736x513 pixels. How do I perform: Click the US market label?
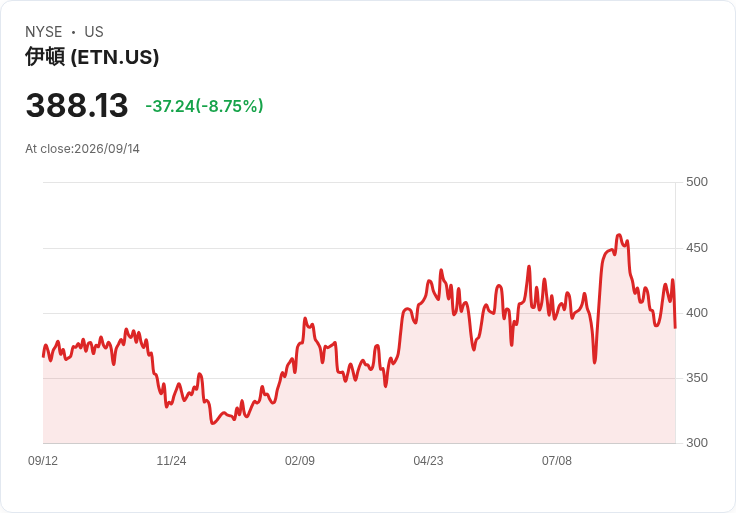pyautogui.click(x=94, y=32)
